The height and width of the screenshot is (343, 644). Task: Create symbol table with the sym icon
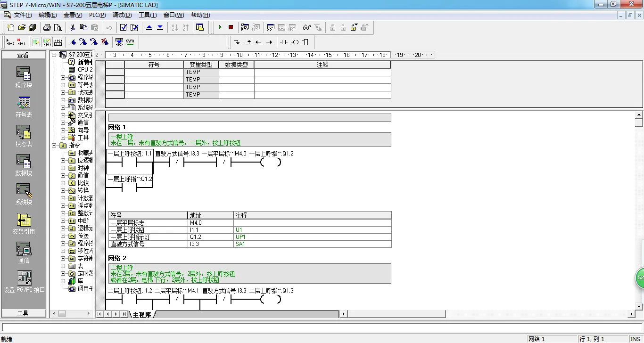click(130, 42)
